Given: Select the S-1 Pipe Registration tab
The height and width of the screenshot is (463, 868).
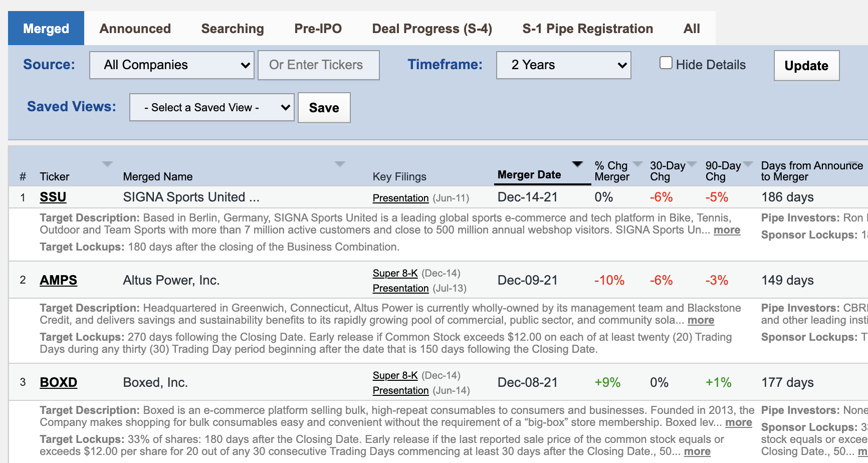Looking at the screenshot, I should tap(588, 29).
